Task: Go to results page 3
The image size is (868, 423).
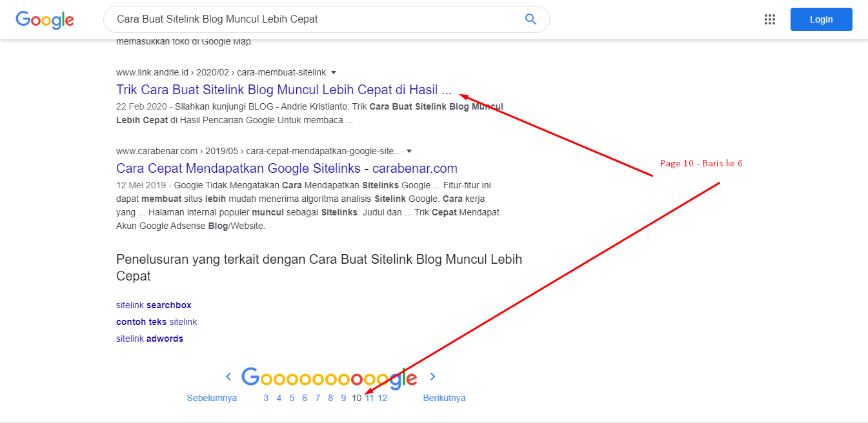Action: tap(266, 398)
